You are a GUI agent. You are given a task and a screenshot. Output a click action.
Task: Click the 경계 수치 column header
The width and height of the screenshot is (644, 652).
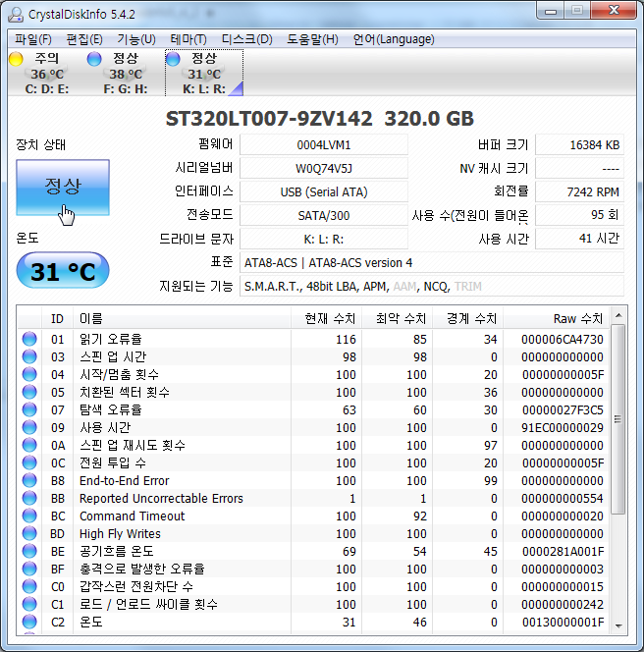tap(467, 318)
